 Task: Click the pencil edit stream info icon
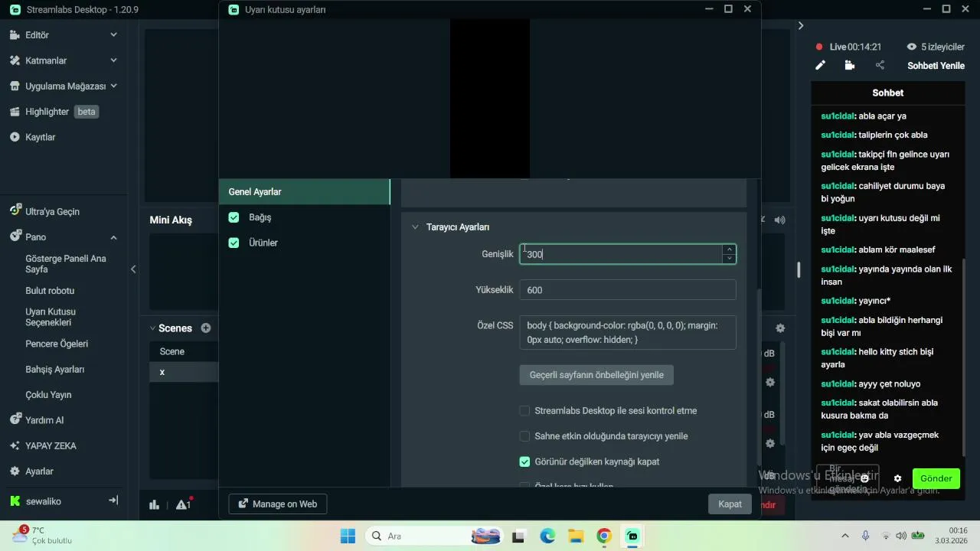tap(820, 66)
